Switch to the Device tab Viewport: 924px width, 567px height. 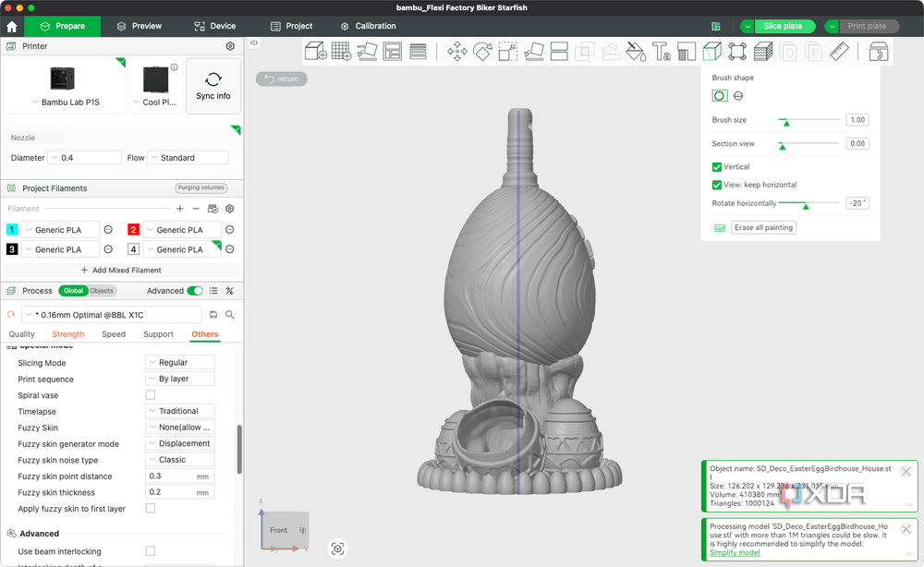(215, 27)
